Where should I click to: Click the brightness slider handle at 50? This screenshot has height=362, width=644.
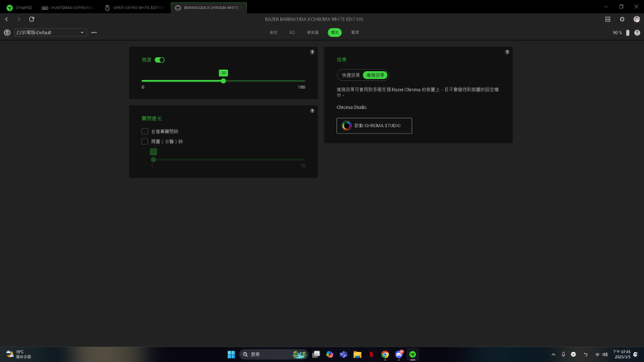(x=224, y=81)
